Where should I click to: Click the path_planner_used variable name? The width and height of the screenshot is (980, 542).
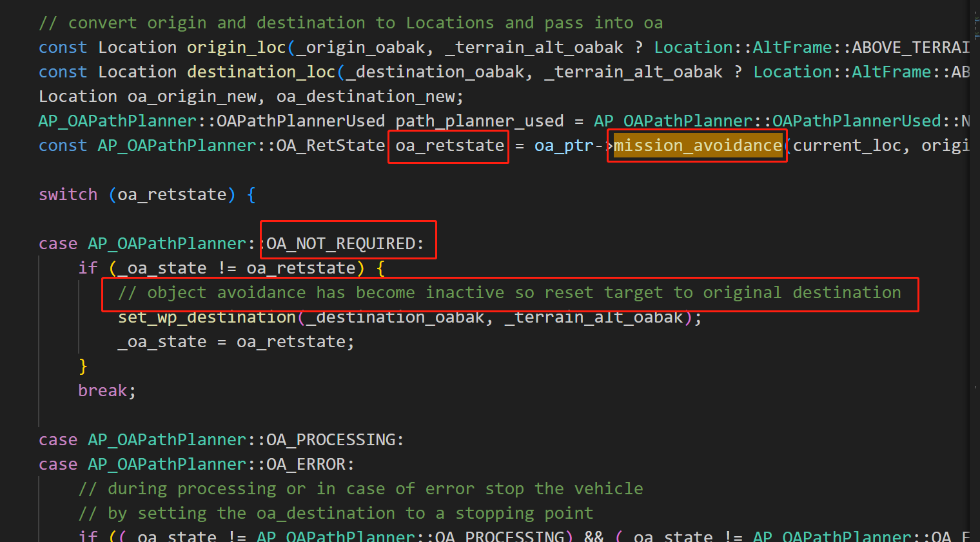click(x=480, y=121)
